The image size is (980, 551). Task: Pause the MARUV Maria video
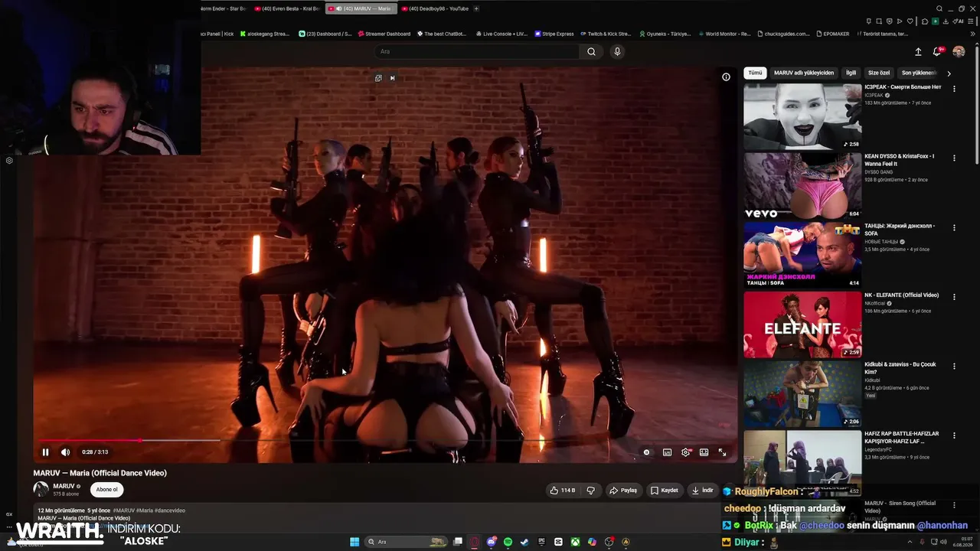[x=45, y=452]
